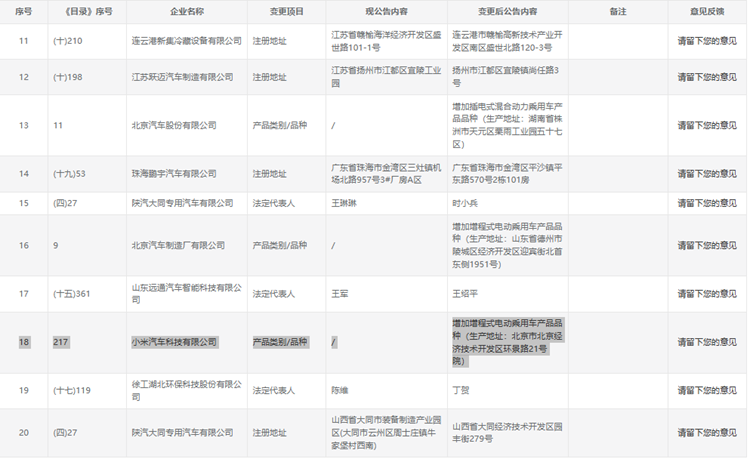Click 陕汽大同专用汽车有限公司 in row 20
Viewport: 750px width, 459px height.
tap(182, 433)
